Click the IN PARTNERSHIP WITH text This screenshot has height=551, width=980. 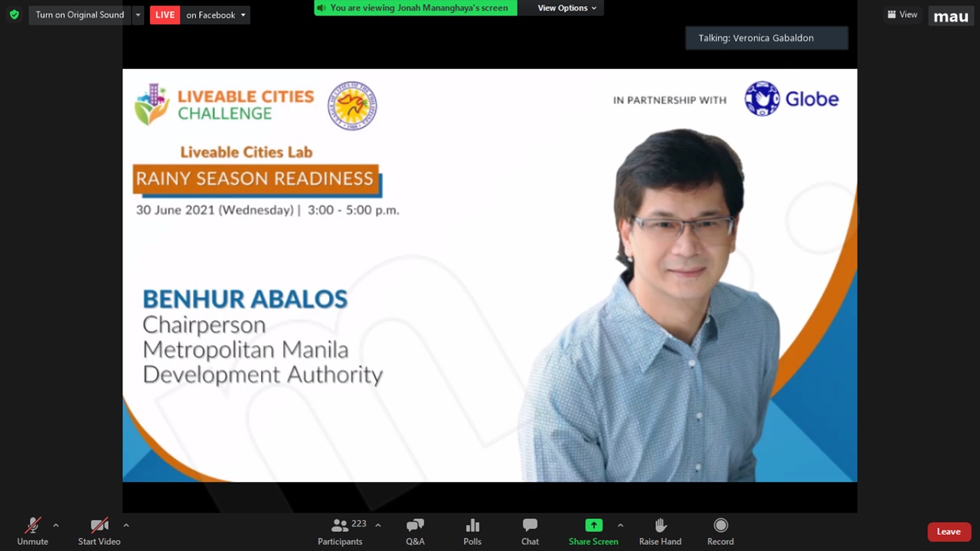pos(670,99)
